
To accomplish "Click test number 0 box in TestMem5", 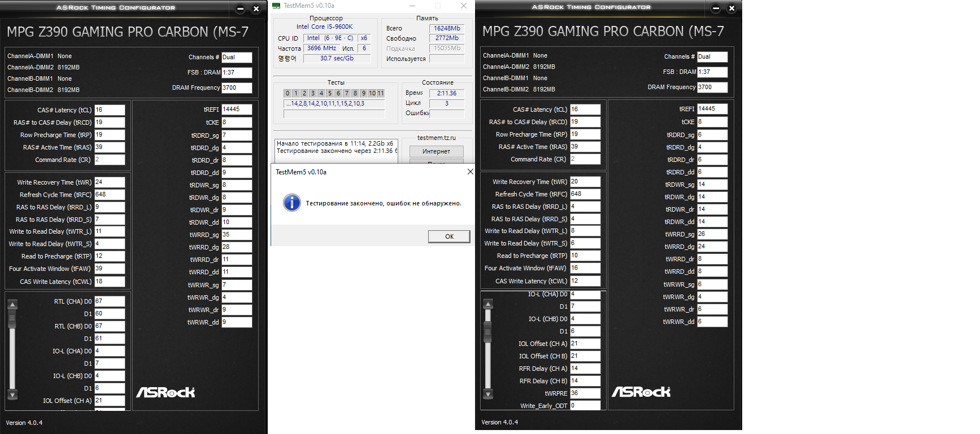I will pos(288,93).
